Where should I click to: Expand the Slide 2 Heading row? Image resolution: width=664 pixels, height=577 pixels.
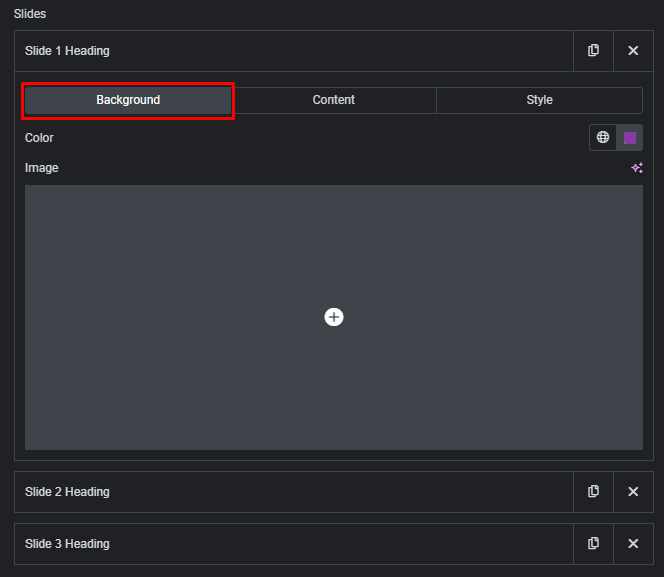click(x=294, y=491)
